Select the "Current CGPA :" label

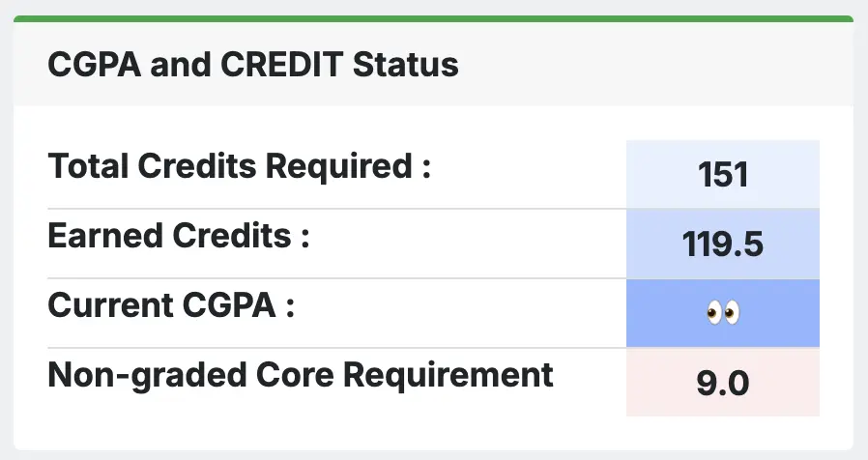[171, 305]
